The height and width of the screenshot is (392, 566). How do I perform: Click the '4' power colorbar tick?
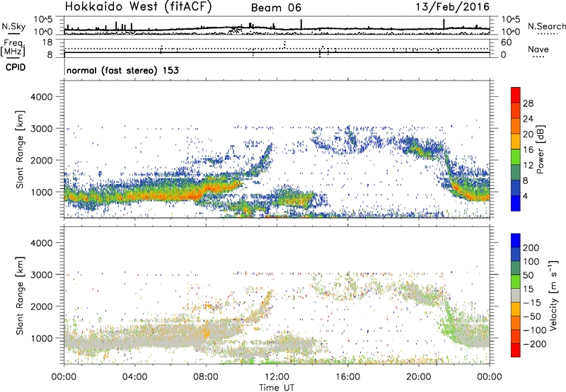(x=525, y=197)
